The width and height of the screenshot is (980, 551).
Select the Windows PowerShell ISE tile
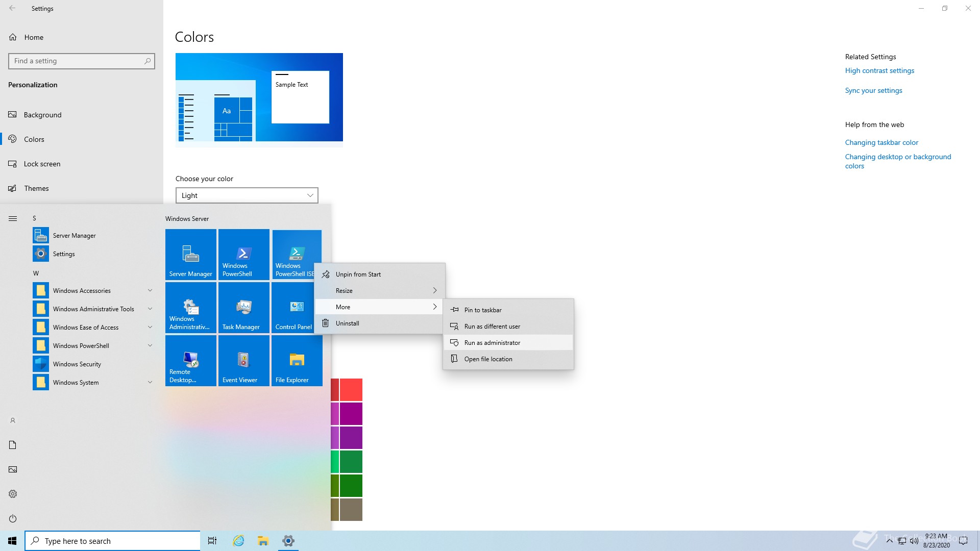coord(297,254)
